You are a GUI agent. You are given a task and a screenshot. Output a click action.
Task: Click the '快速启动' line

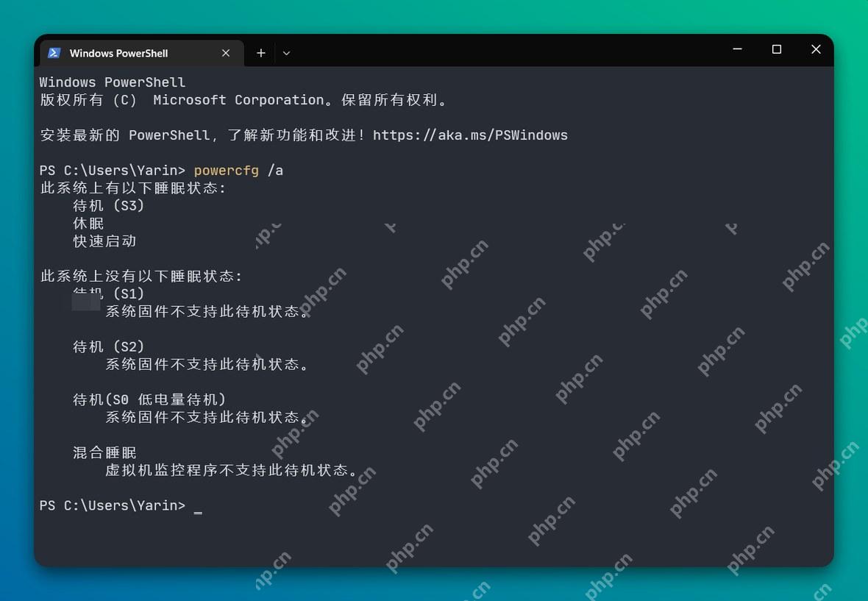point(104,241)
